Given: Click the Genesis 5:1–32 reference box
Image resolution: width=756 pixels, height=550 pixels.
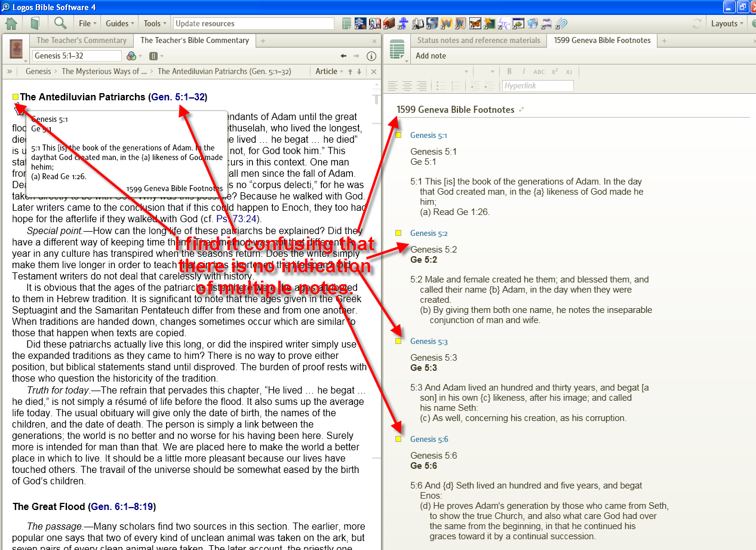Looking at the screenshot, I should [77, 56].
